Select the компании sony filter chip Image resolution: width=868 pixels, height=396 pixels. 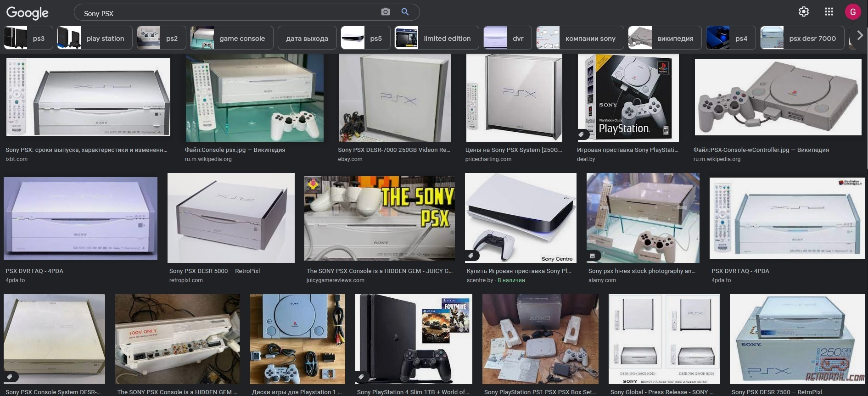point(580,38)
